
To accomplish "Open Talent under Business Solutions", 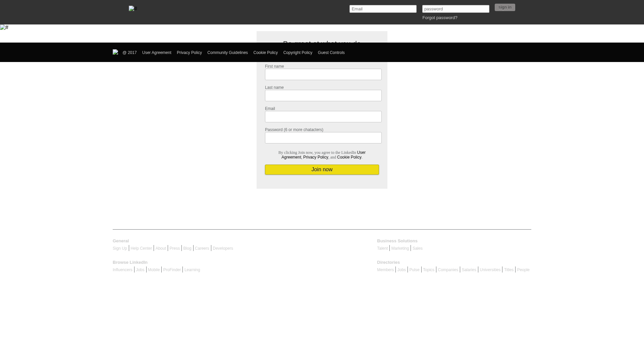I will [x=382, y=248].
